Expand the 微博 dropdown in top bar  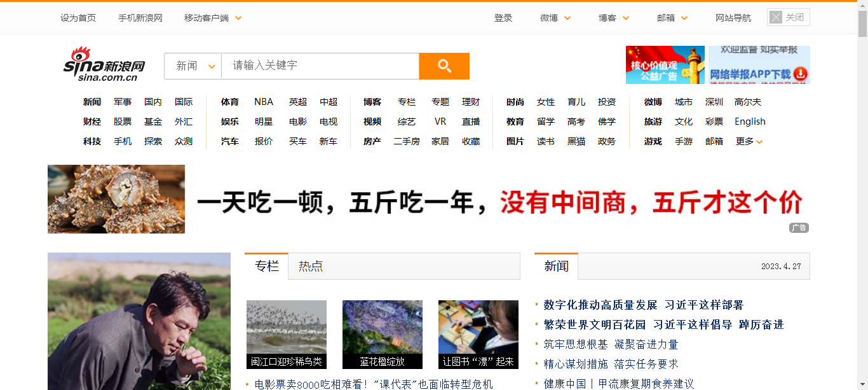(x=567, y=18)
